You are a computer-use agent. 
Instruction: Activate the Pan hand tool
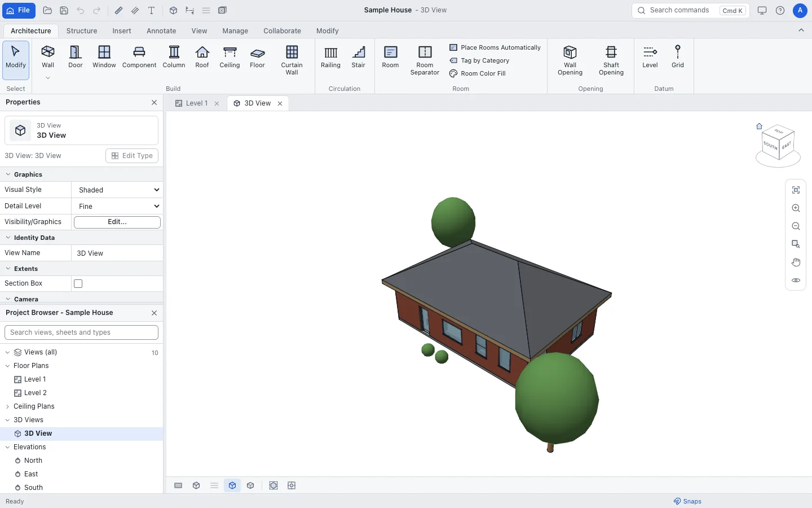(796, 262)
